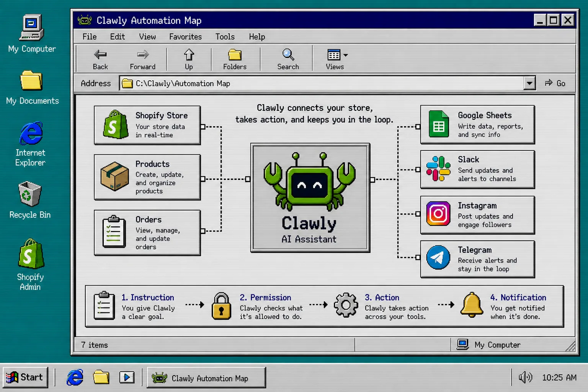
Task: Open the View menu
Action: (147, 37)
